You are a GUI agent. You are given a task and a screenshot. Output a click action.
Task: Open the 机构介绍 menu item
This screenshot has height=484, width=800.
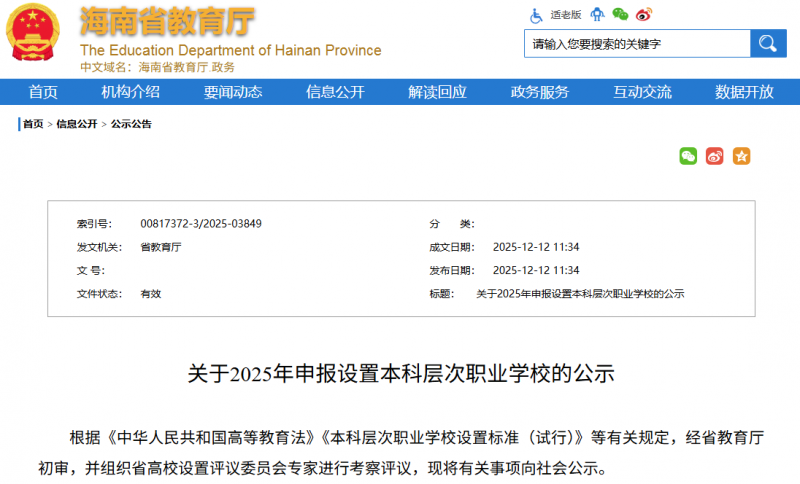131,92
